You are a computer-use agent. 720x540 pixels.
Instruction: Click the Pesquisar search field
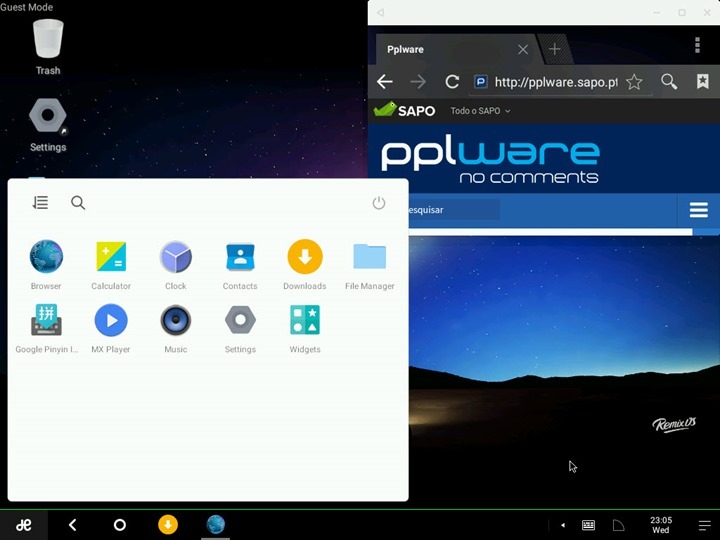click(452, 210)
